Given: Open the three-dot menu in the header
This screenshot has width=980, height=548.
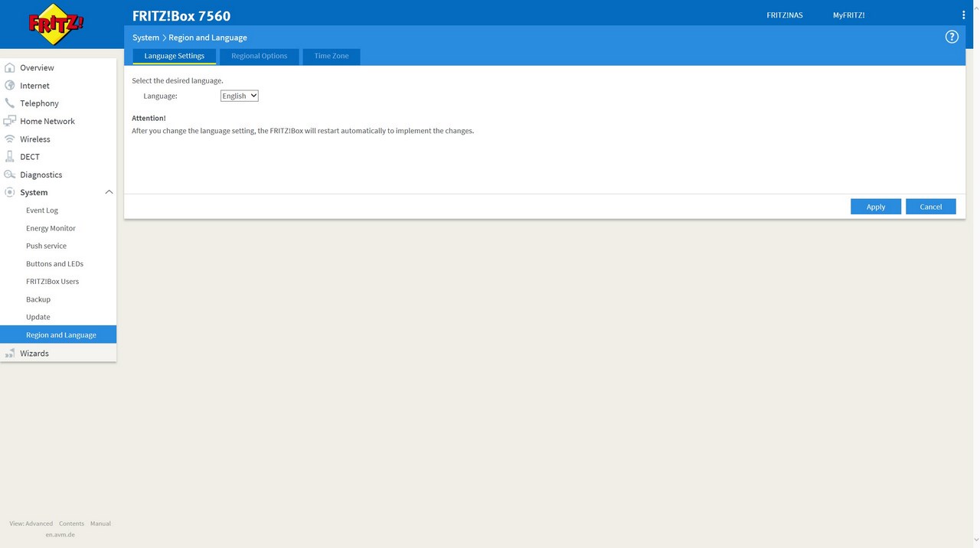Looking at the screenshot, I should coord(963,15).
